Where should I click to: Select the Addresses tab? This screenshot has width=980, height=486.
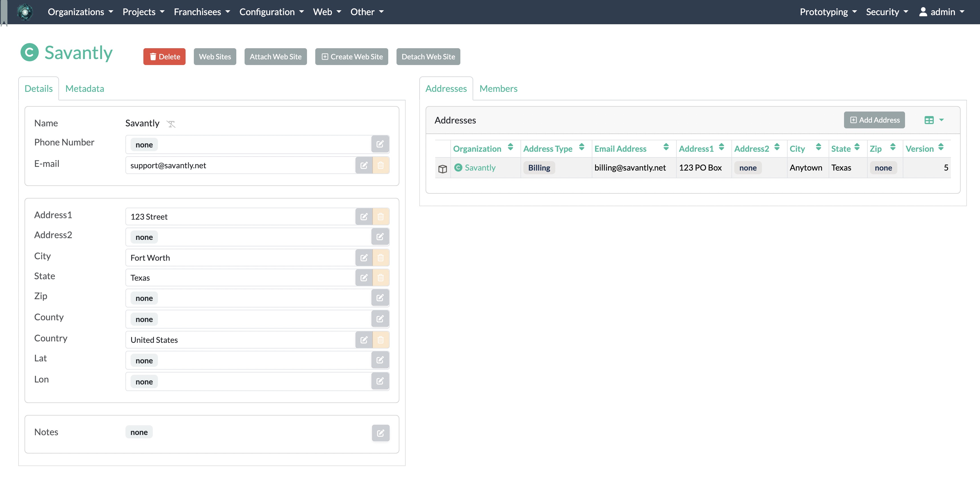[x=446, y=88]
